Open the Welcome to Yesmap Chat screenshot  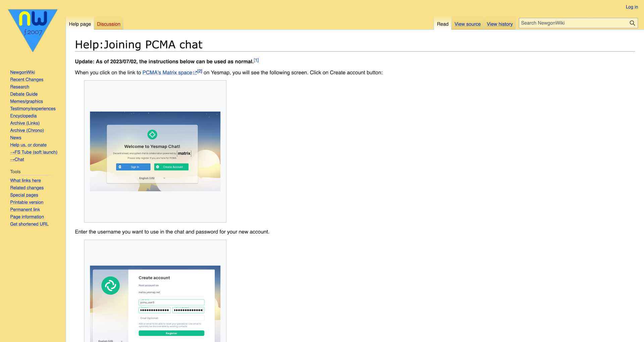click(x=155, y=151)
